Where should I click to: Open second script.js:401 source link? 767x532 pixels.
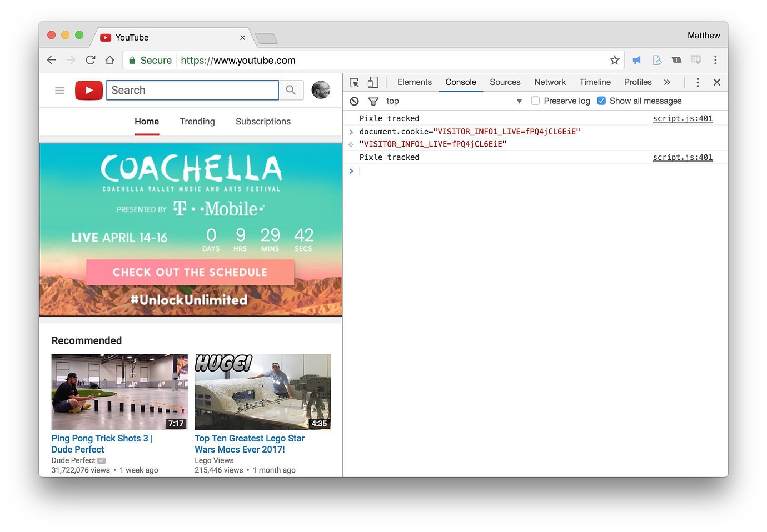683,157
